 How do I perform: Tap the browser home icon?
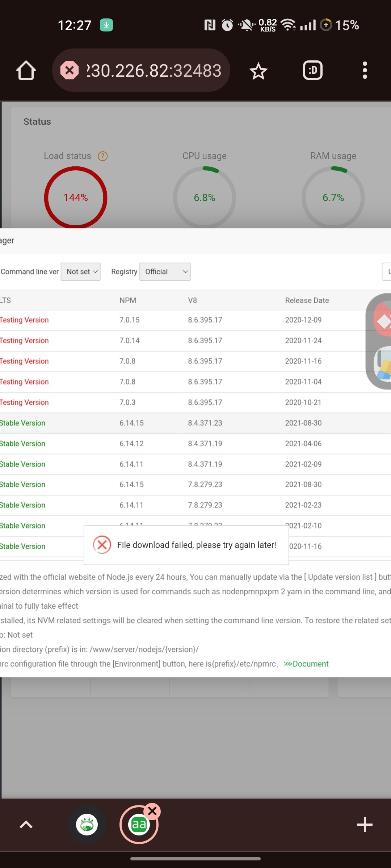26,70
